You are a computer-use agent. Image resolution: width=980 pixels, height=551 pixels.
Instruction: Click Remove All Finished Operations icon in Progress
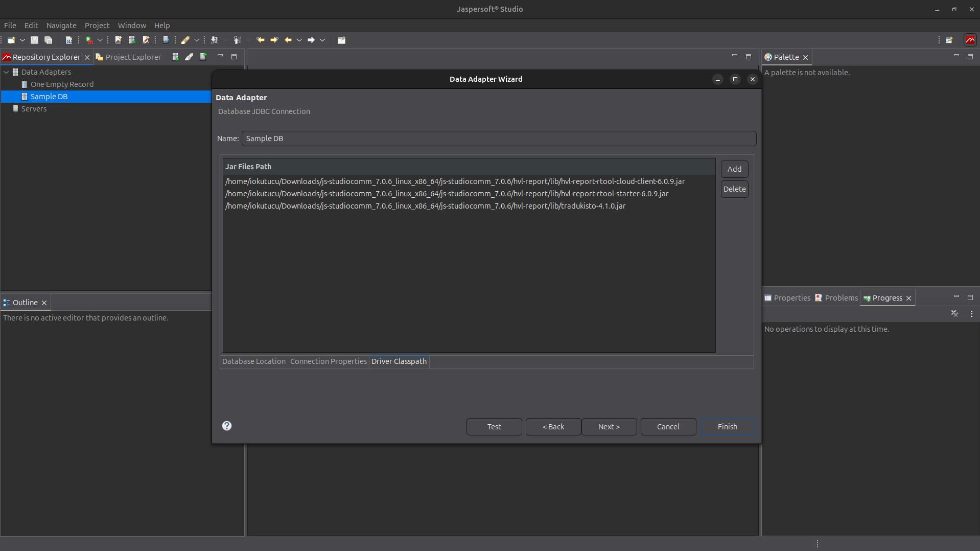coord(954,314)
